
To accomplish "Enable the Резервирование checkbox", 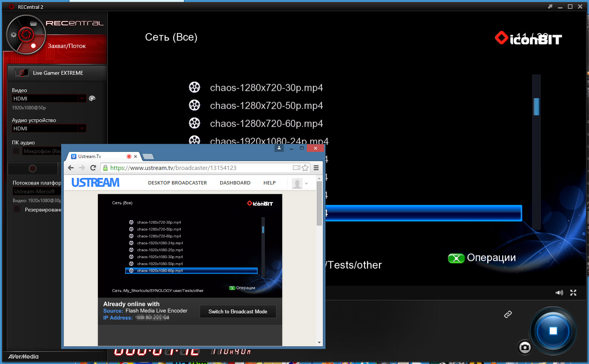I will pyautogui.click(x=17, y=209).
